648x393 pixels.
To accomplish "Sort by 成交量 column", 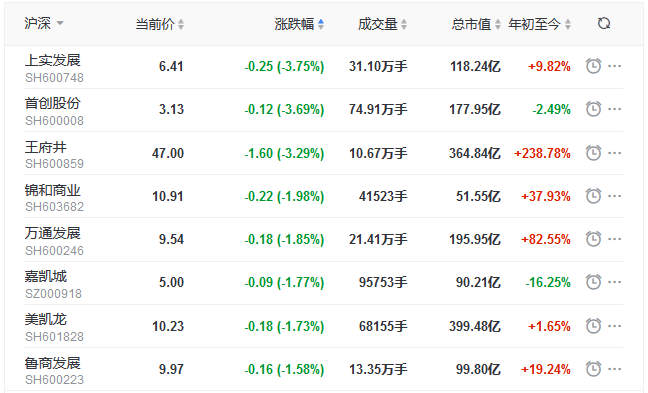I will click(x=382, y=24).
